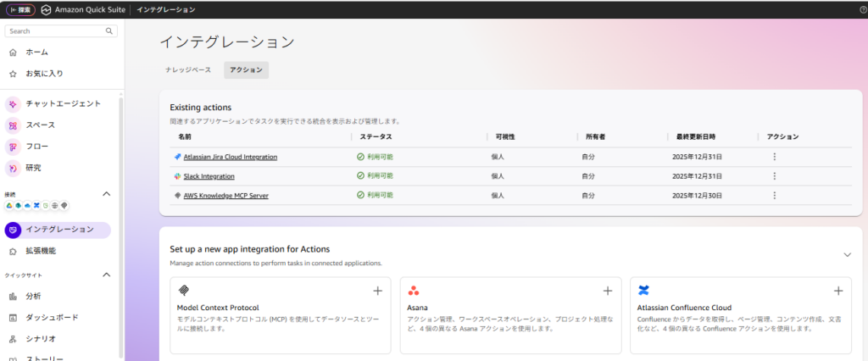Switch to ナレッジベース tab
This screenshot has height=361, width=868.
tap(188, 70)
